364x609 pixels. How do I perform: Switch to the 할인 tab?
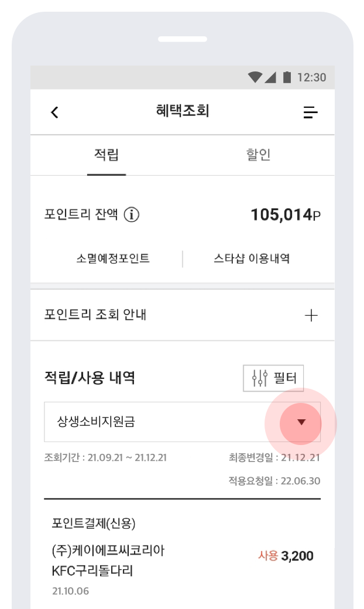click(258, 155)
